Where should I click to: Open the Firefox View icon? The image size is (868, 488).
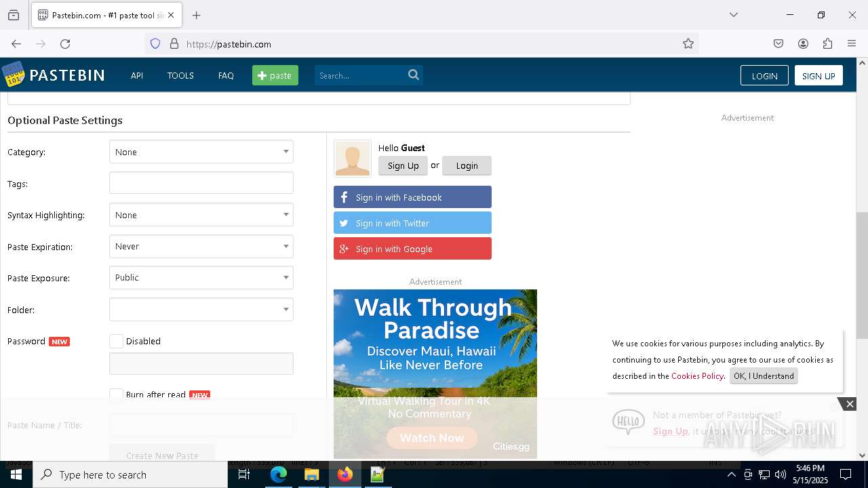(x=14, y=15)
